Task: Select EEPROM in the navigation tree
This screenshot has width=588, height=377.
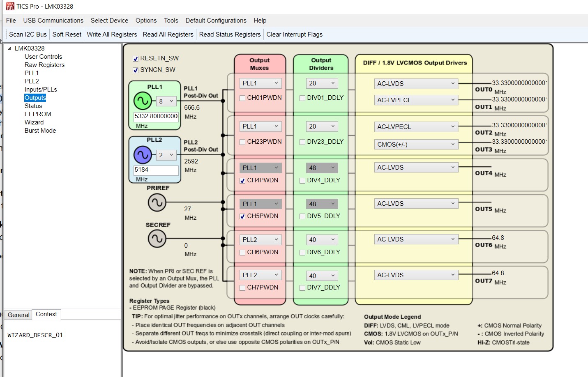Action: 38,114
